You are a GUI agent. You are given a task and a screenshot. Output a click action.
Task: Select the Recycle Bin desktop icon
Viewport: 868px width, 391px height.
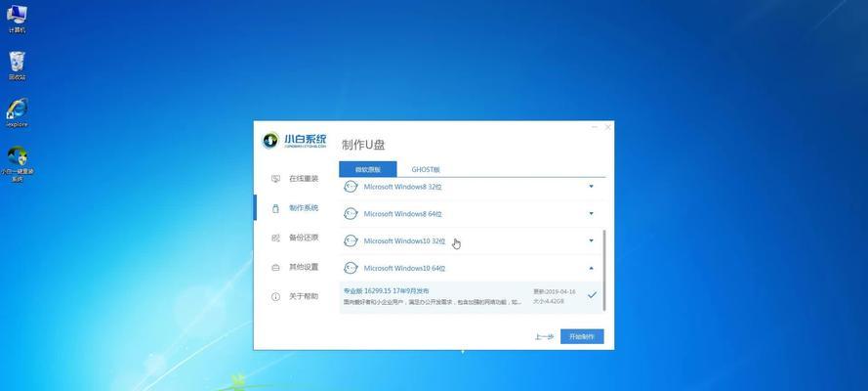(x=18, y=65)
